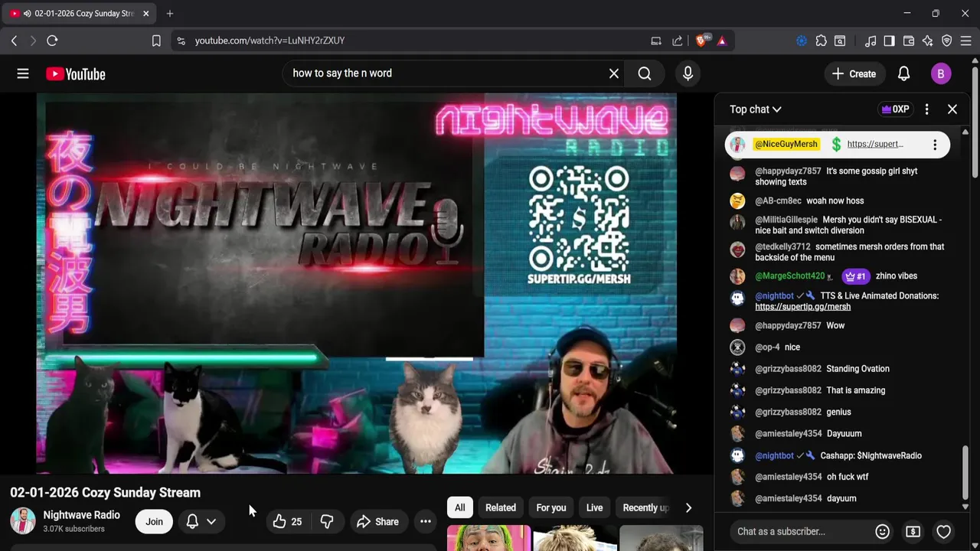Close the Cozy Sunday Stream browser tab
The height and width of the screenshot is (551, 980).
145,13
